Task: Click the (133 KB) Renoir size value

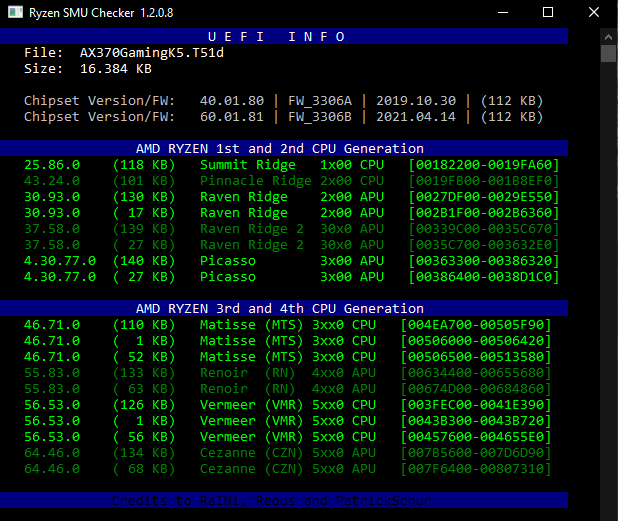Action: [x=144, y=373]
